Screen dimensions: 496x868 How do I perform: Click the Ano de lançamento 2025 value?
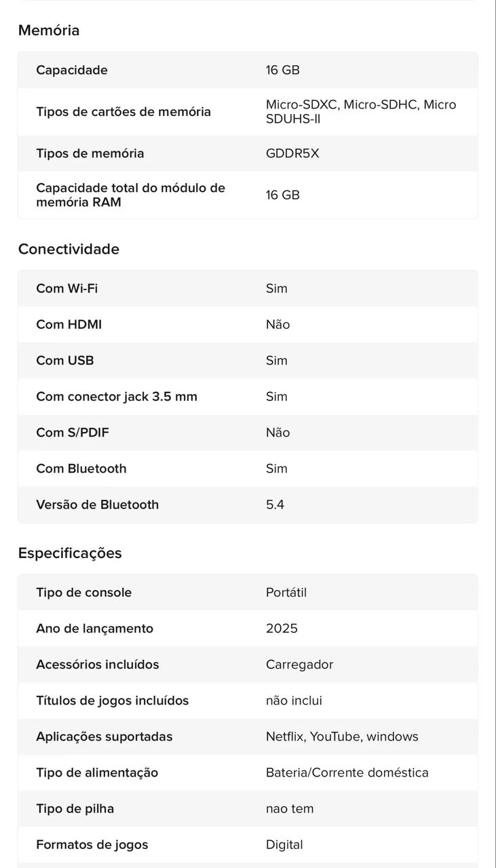click(x=282, y=629)
